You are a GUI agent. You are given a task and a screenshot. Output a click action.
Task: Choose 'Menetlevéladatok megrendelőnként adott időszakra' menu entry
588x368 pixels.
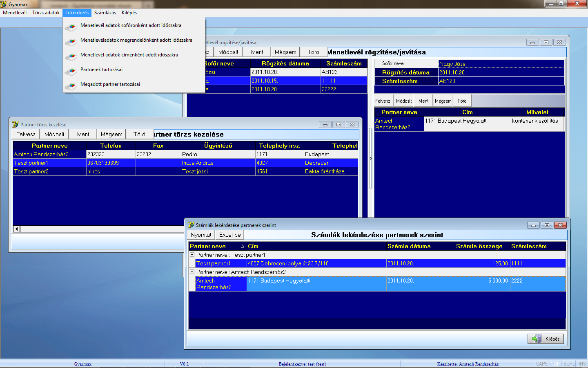pos(136,40)
